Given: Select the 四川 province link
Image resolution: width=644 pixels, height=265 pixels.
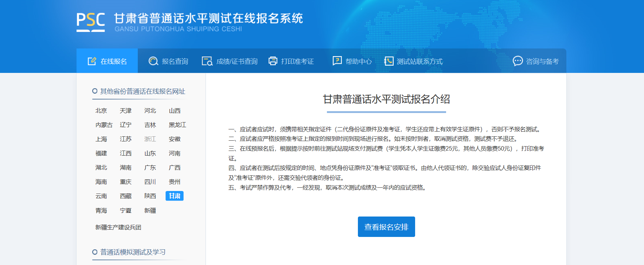Looking at the screenshot, I should coord(150,182).
